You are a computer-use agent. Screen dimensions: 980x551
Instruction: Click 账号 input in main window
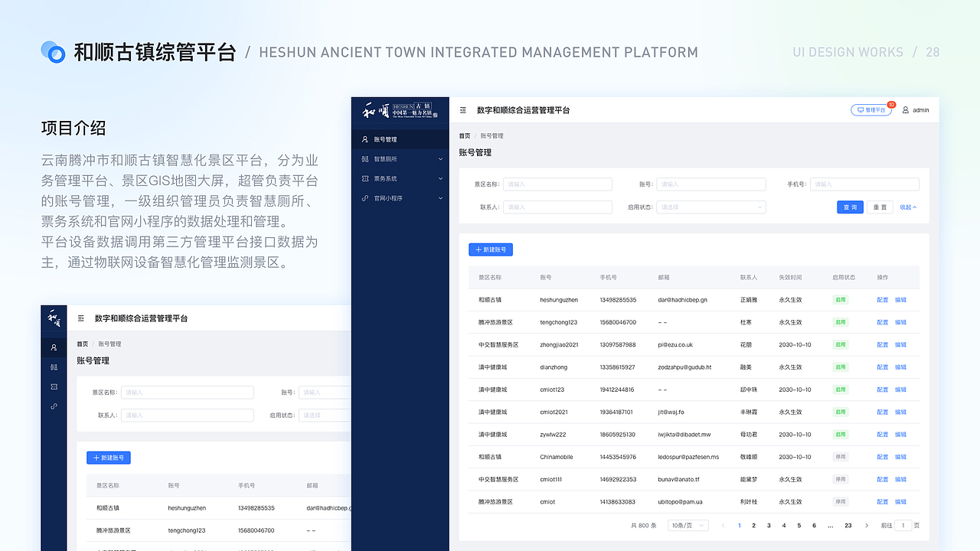[x=711, y=184]
